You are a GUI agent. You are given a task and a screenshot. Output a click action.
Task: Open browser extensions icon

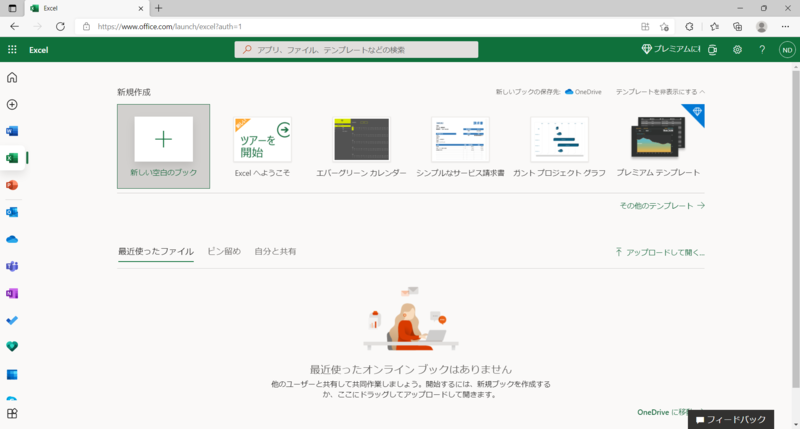pos(689,27)
